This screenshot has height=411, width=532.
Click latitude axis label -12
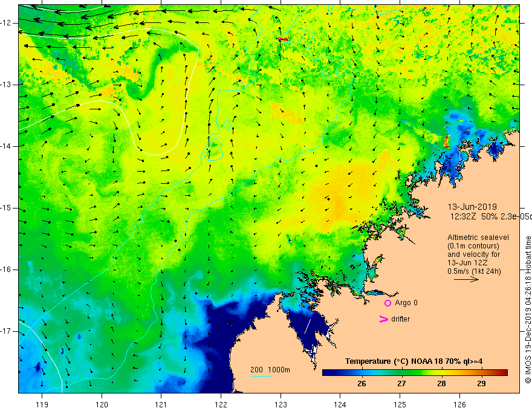click(x=7, y=23)
